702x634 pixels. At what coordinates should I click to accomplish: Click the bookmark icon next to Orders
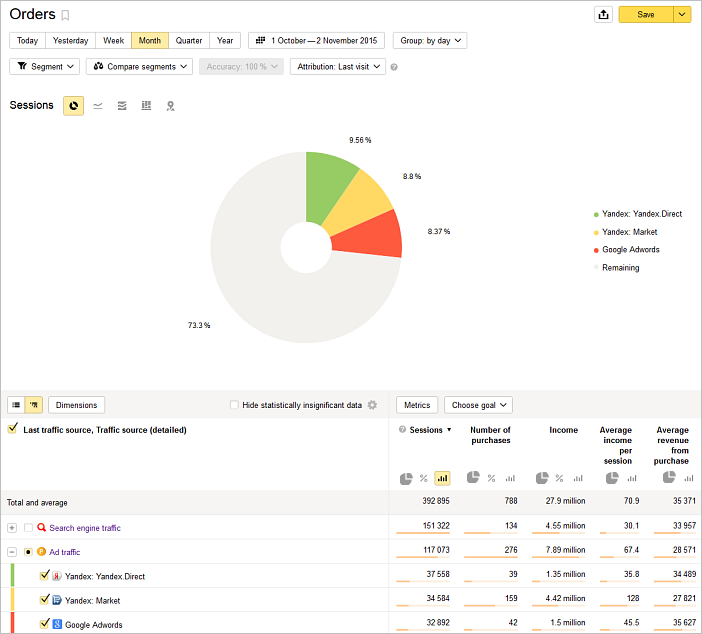click(66, 15)
